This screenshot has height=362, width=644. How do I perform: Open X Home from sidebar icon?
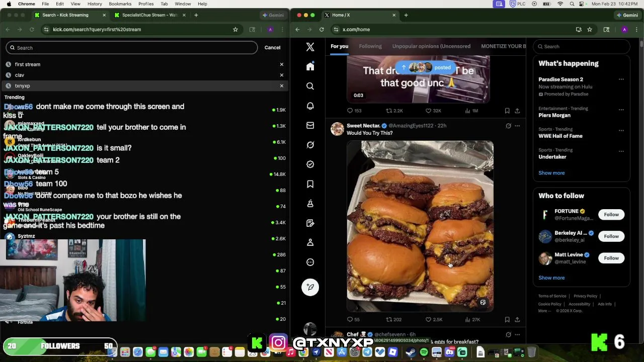pos(310,66)
